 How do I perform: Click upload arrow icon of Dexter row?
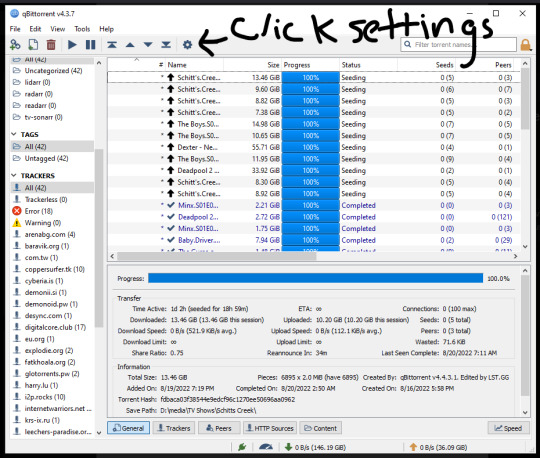pos(170,147)
